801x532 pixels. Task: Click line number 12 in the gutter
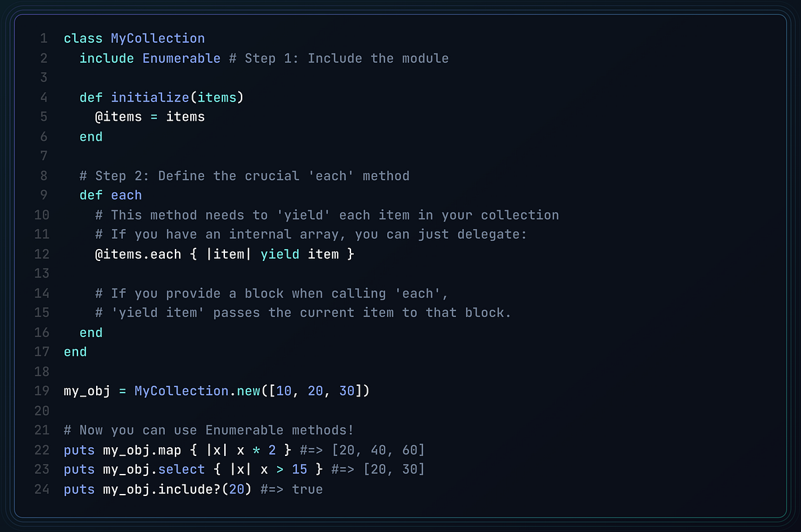click(x=41, y=254)
